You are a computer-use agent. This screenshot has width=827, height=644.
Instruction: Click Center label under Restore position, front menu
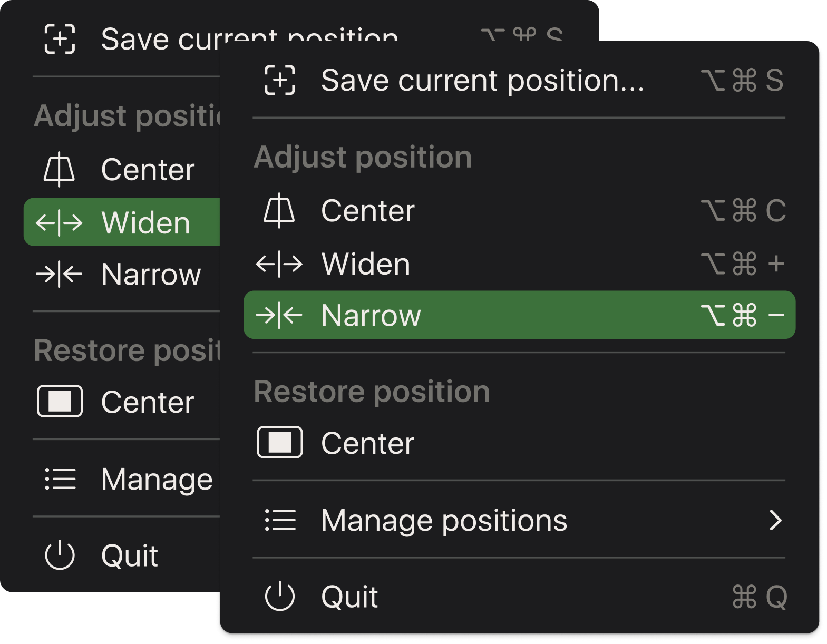point(367,443)
